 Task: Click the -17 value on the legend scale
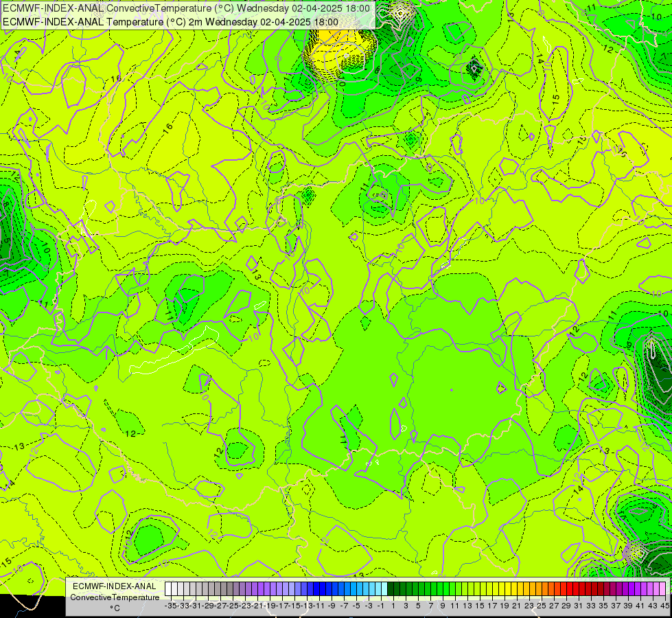coord(282,606)
